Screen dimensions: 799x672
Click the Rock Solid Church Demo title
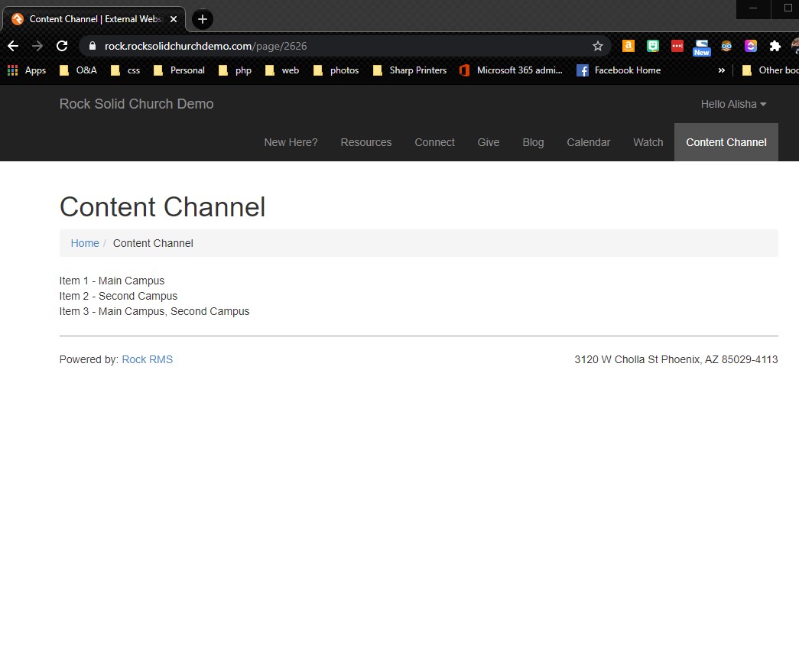(x=137, y=104)
